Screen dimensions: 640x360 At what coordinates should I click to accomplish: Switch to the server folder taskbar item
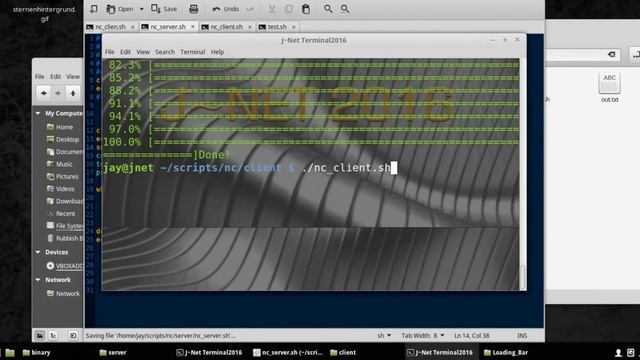[x=113, y=352]
